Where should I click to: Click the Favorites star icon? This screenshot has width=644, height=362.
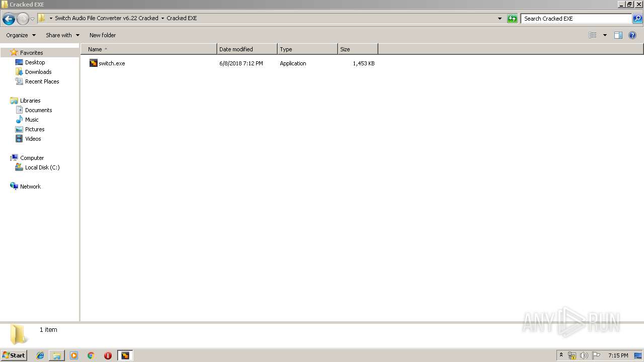pyautogui.click(x=14, y=52)
